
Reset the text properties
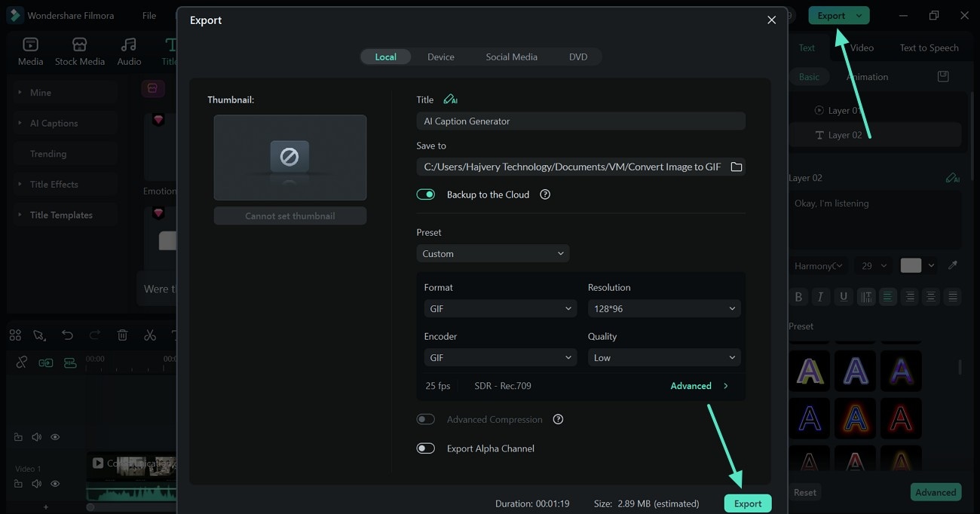point(804,492)
